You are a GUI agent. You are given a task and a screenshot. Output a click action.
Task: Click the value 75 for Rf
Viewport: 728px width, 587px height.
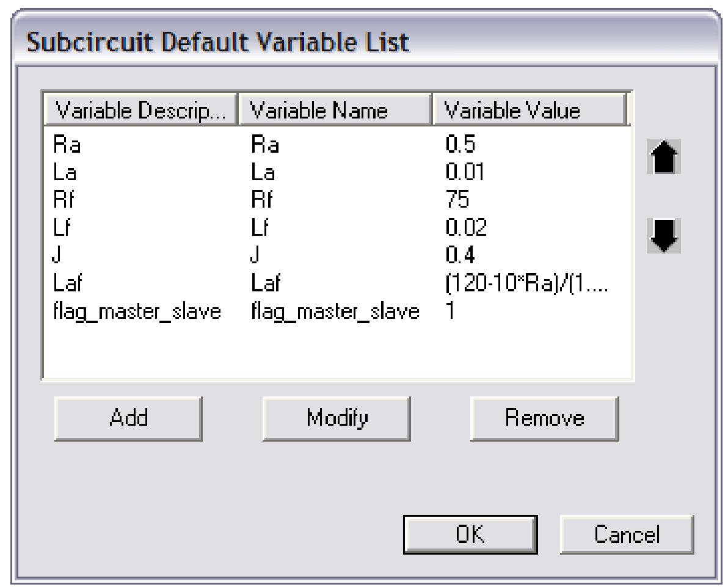458,200
